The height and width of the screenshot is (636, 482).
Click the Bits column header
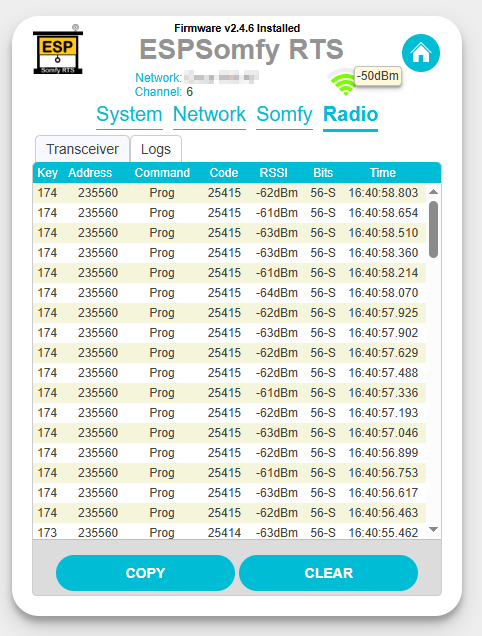(x=323, y=173)
